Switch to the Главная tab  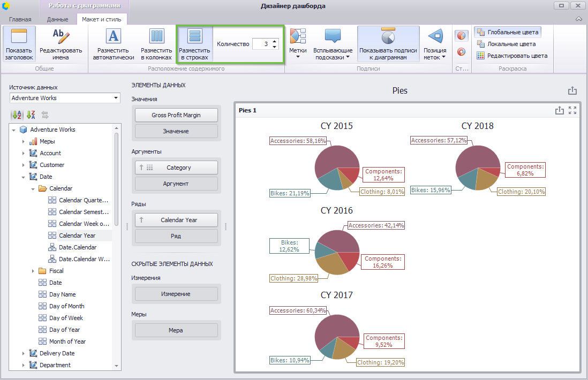coord(20,19)
